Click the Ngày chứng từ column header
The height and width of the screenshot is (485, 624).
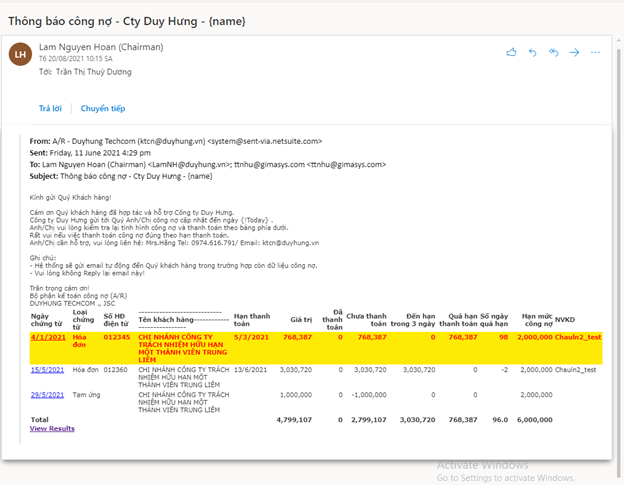click(x=47, y=320)
